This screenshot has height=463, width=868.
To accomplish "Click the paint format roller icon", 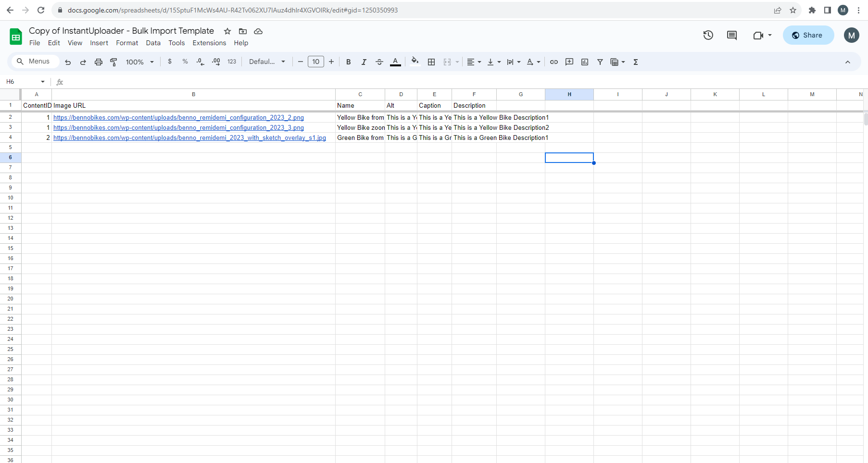I will [x=113, y=62].
